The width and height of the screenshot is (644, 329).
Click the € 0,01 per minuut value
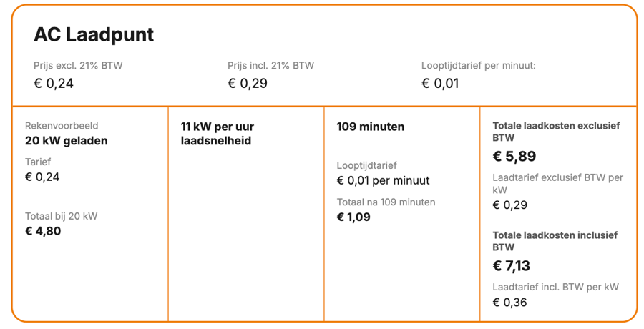point(383,180)
